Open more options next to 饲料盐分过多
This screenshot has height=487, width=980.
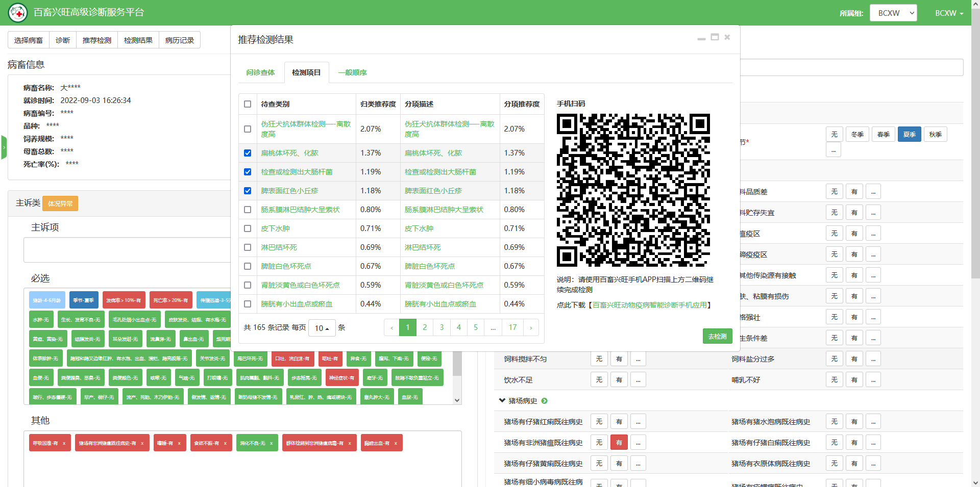[873, 359]
